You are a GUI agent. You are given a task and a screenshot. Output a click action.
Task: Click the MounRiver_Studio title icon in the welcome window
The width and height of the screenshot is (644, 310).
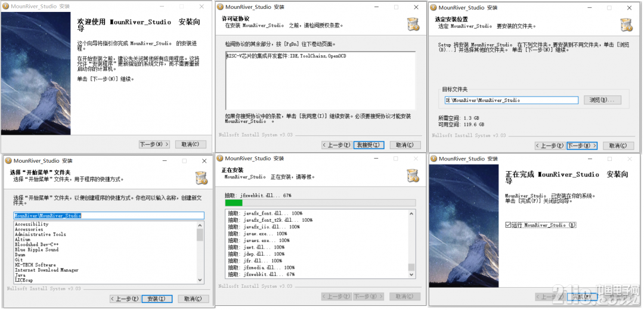pos(7,7)
